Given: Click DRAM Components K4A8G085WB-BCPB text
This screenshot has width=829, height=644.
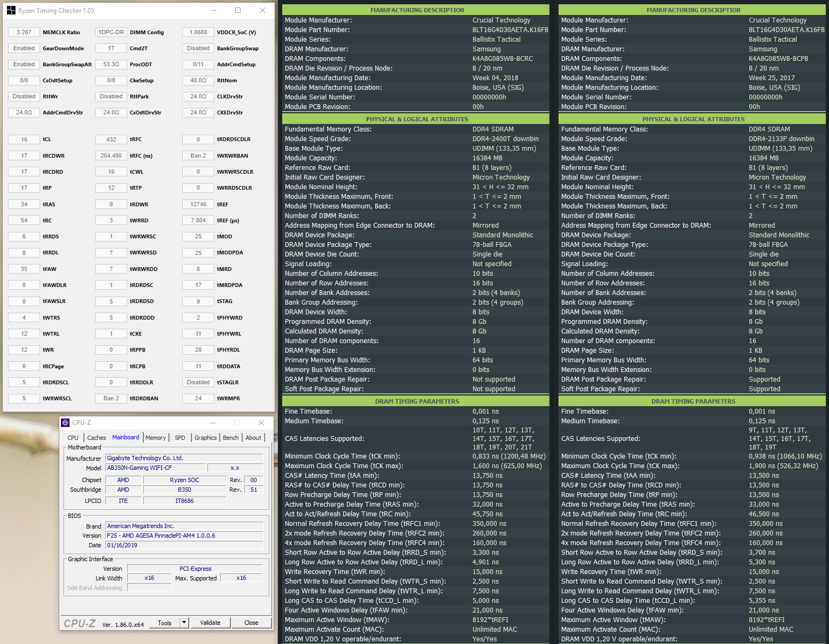Looking at the screenshot, I should pos(778,59).
